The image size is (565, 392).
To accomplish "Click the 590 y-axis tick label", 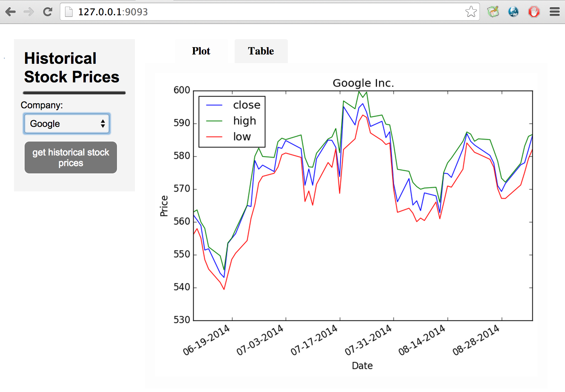I will pyautogui.click(x=182, y=123).
